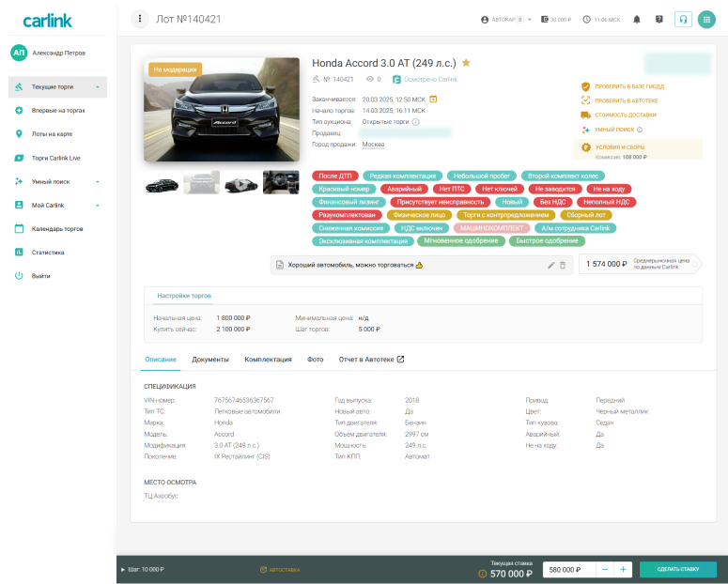Open the green apps grid menu

pos(706,19)
